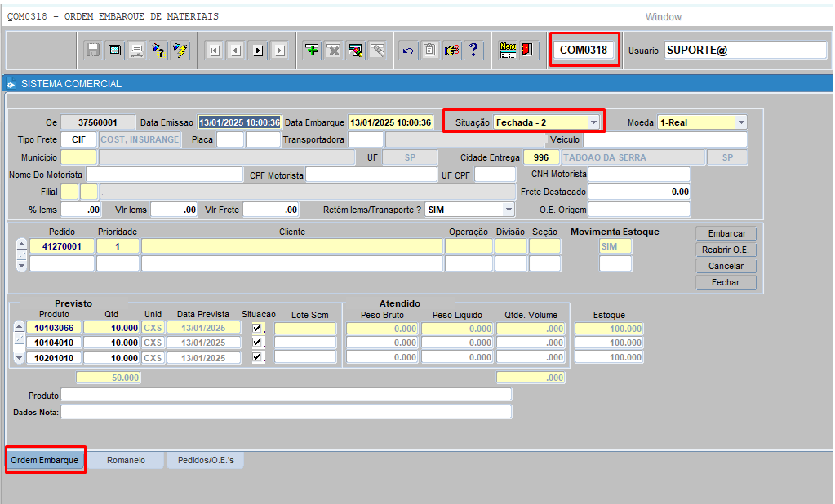Click the delete record X icon
This screenshot has width=835, height=504.
point(334,51)
